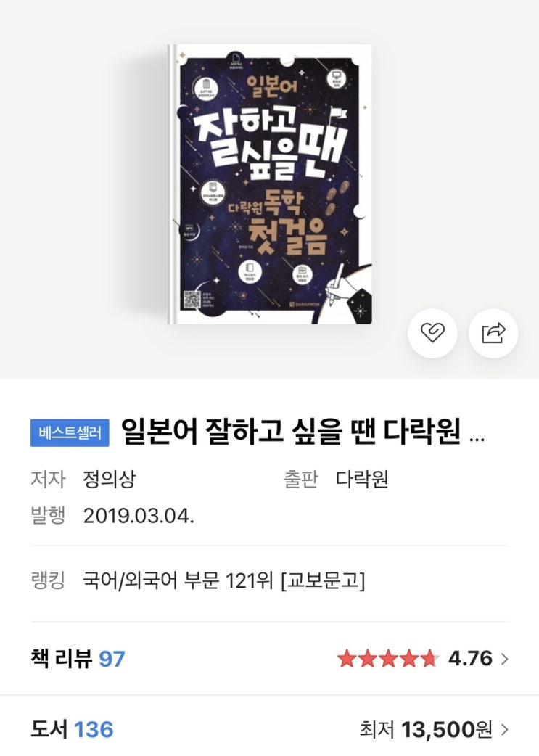
Task: Expand price list chevron beside 13,500원
Action: pos(504,729)
